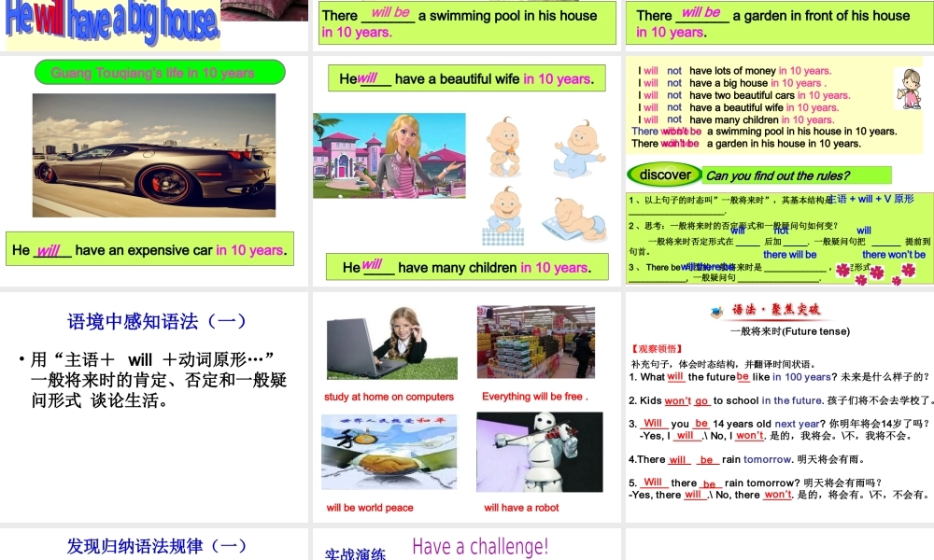
Task: Click the baby holding a bottle image
Action: (x=504, y=147)
